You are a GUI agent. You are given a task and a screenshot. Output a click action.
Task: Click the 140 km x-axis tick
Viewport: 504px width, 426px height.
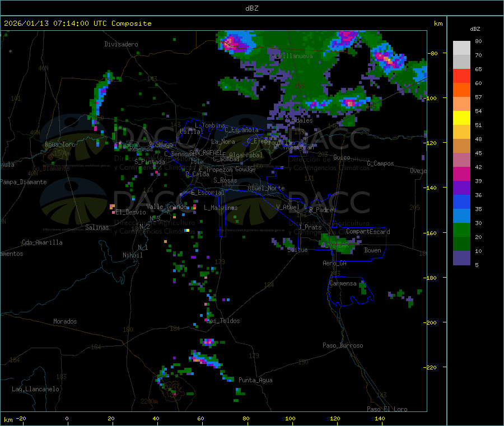tap(380, 418)
